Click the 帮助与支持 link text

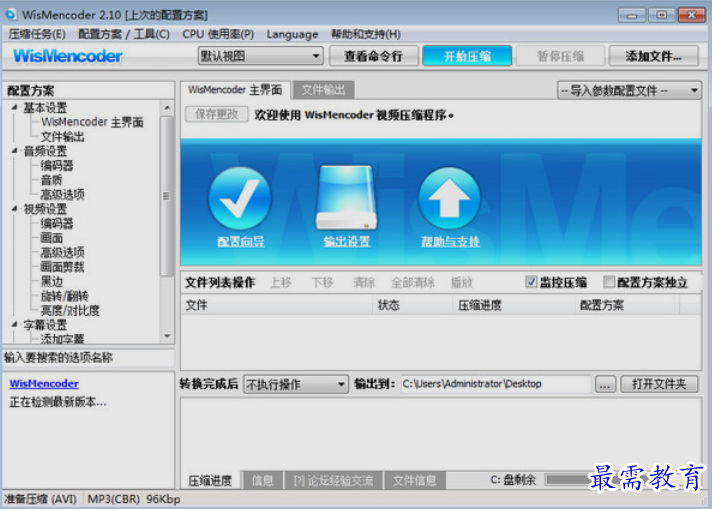point(450,242)
